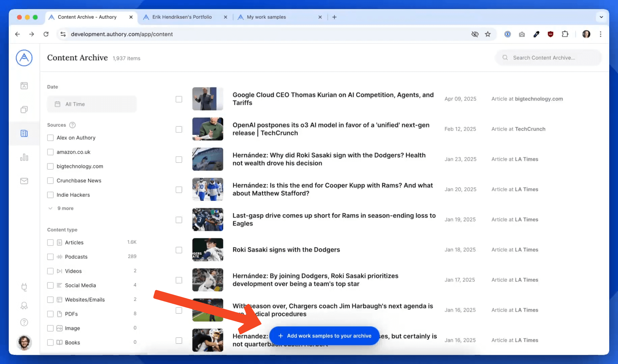Switch to My work samples tab

[266, 17]
